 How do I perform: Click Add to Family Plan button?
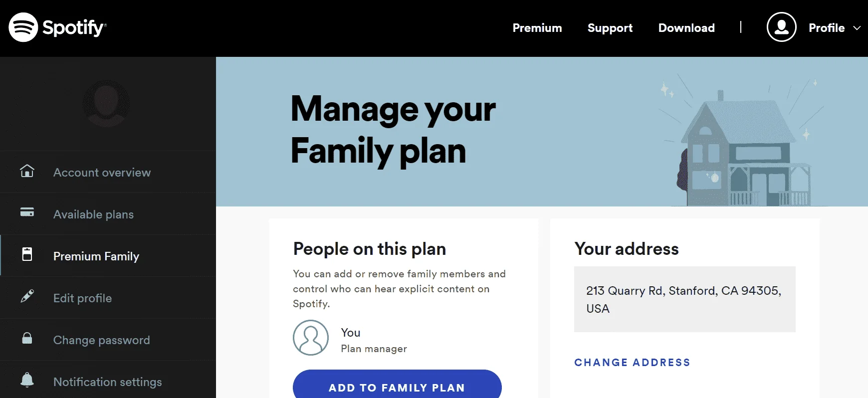397,384
